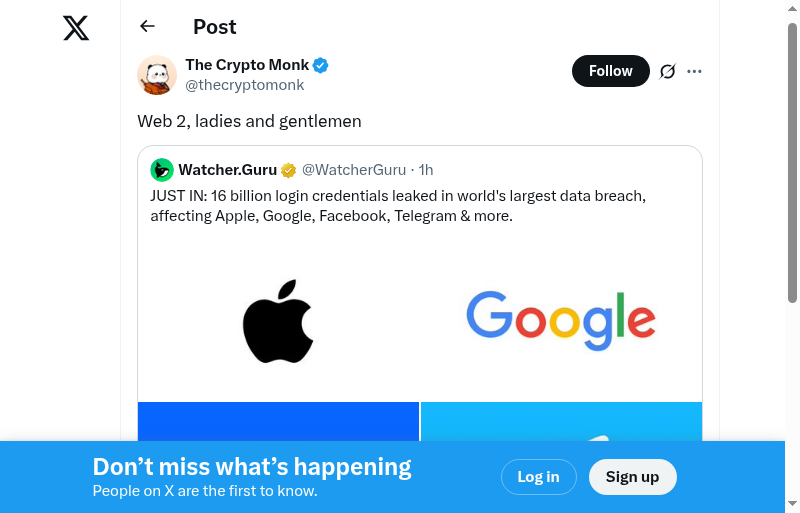Click the X logo icon
Viewport: 800px width, 513px height.
[x=76, y=28]
